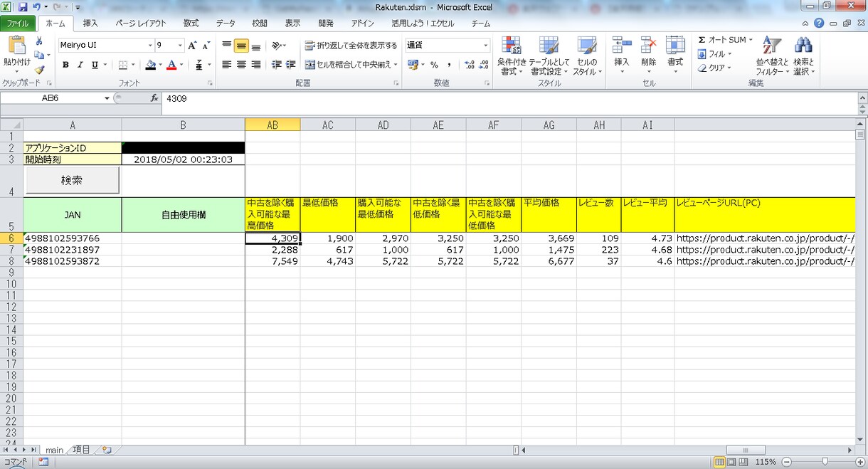
Task: Select the Format Painter brush icon
Action: [x=39, y=70]
